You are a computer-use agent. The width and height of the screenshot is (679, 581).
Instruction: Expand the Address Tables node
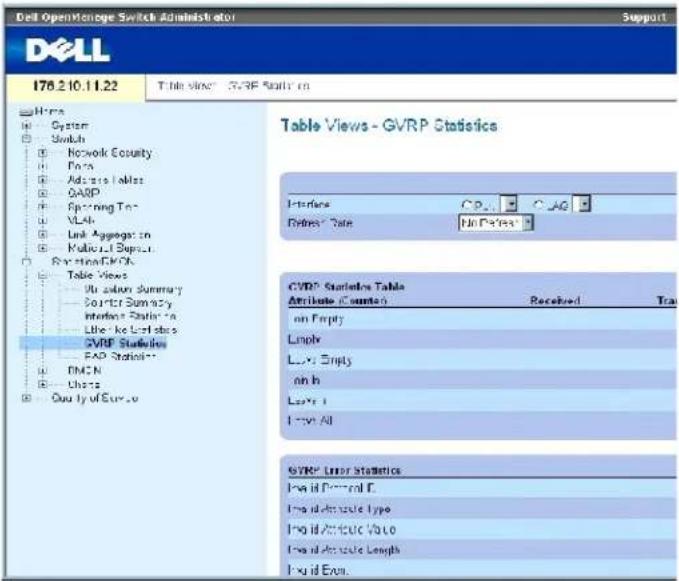[42, 180]
